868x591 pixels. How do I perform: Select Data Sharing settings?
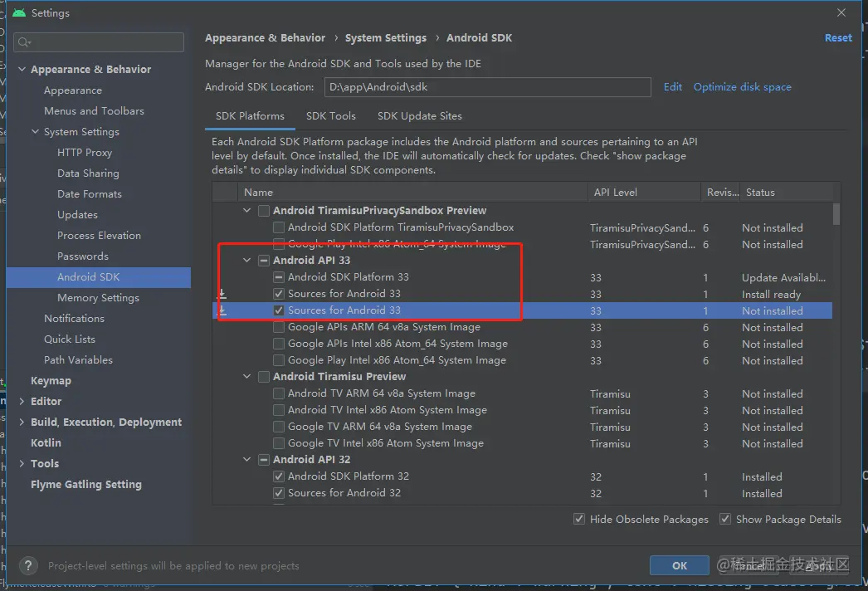(88, 173)
